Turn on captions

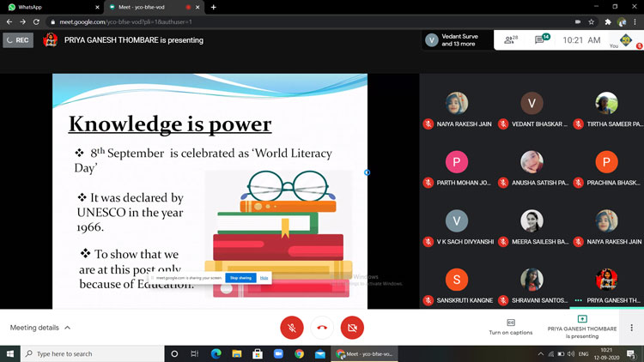[511, 327]
